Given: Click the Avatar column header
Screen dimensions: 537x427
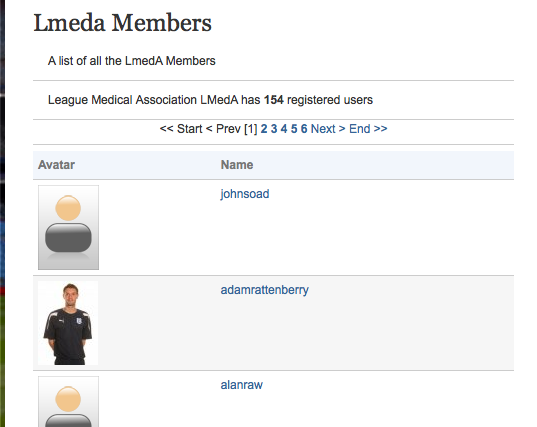Looking at the screenshot, I should 56,165.
